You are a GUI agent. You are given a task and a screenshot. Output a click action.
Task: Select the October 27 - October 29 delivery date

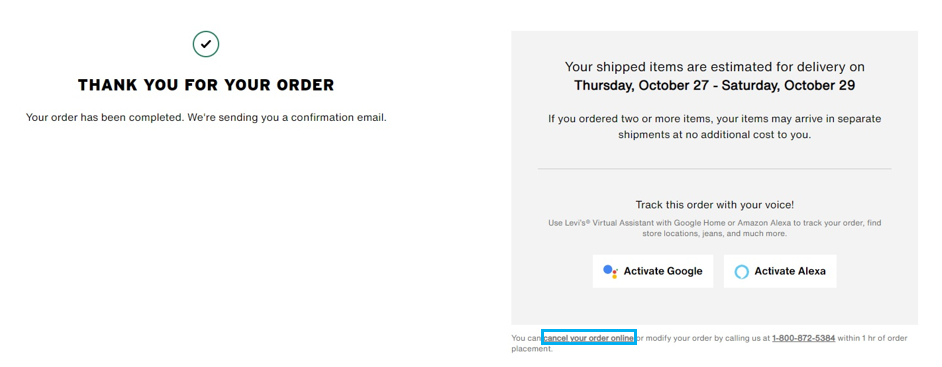[714, 85]
